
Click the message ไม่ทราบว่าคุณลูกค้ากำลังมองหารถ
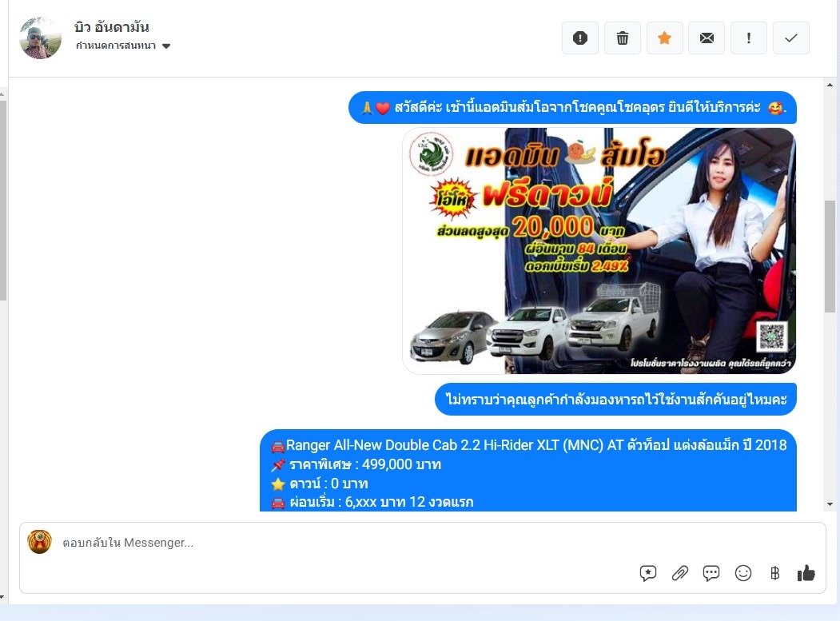pos(615,399)
